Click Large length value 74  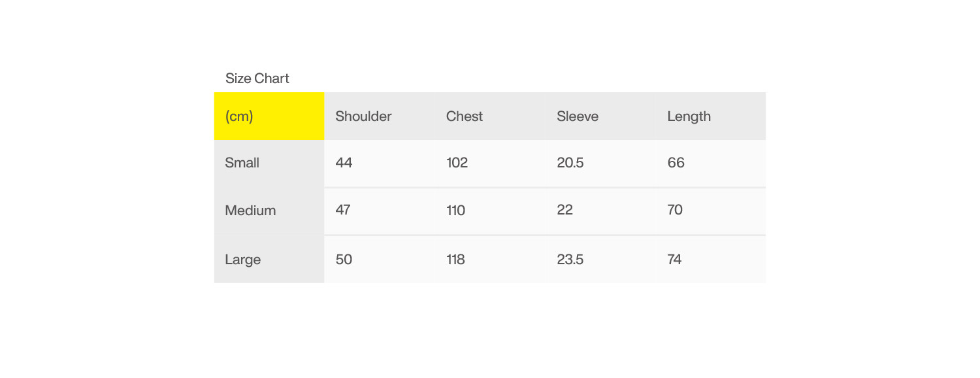[674, 260]
